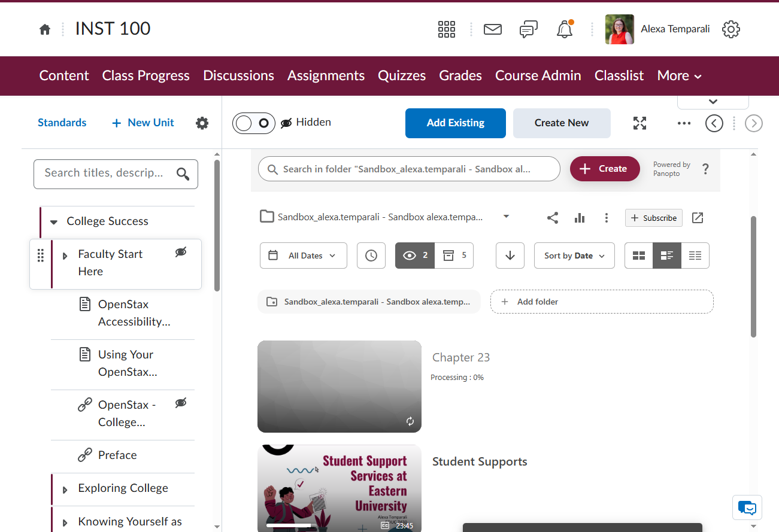Open the More navigation menu
779x532 pixels.
tap(680, 76)
